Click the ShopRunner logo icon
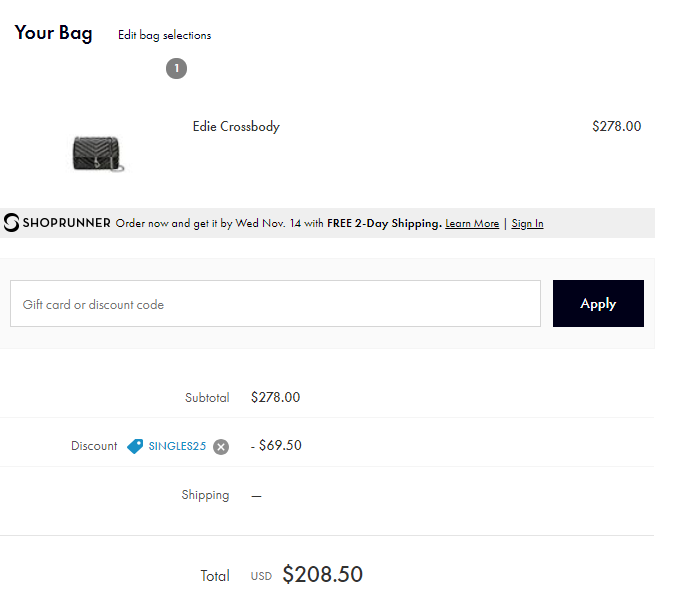This screenshot has width=676, height=596. point(11,223)
